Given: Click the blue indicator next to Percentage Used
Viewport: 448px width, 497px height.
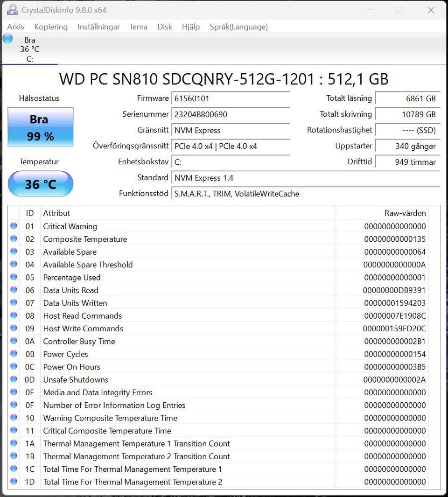Looking at the screenshot, I should pos(14,277).
